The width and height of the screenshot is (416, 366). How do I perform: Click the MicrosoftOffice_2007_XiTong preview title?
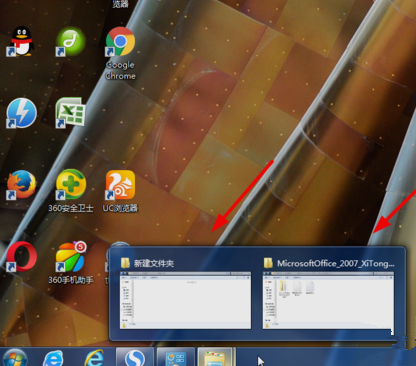point(336,263)
